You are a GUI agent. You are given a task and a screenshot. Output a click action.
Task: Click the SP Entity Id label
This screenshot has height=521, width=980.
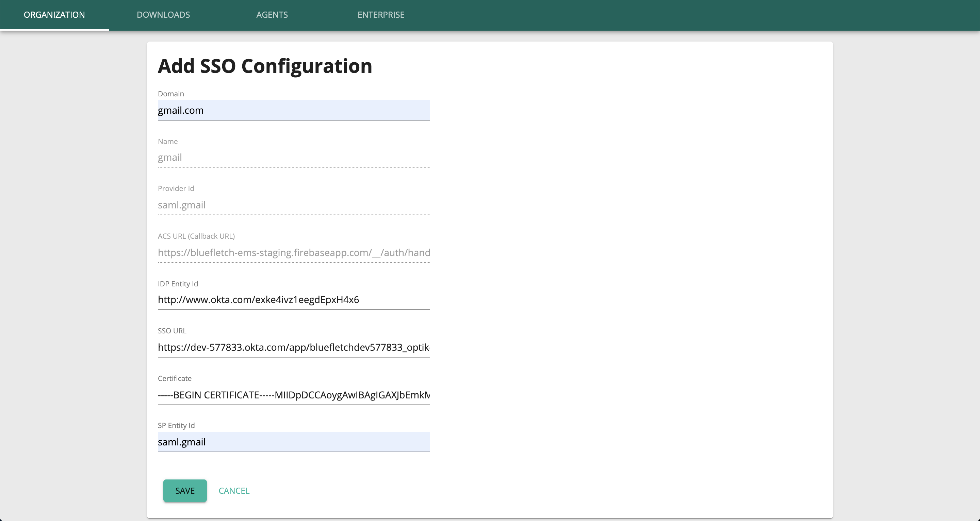coord(176,425)
